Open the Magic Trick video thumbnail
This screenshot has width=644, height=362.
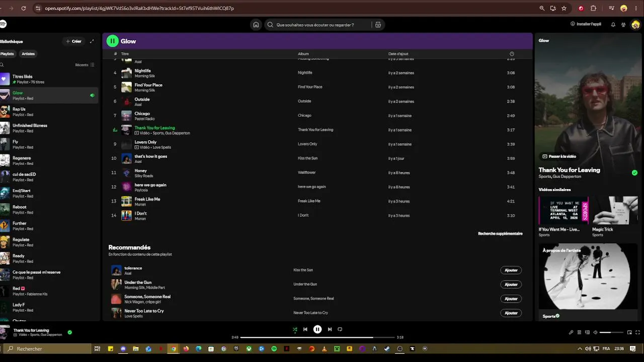tap(615, 210)
